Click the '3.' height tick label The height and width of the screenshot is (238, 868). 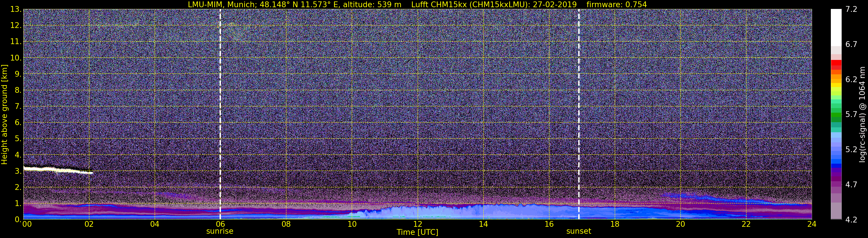[18, 171]
